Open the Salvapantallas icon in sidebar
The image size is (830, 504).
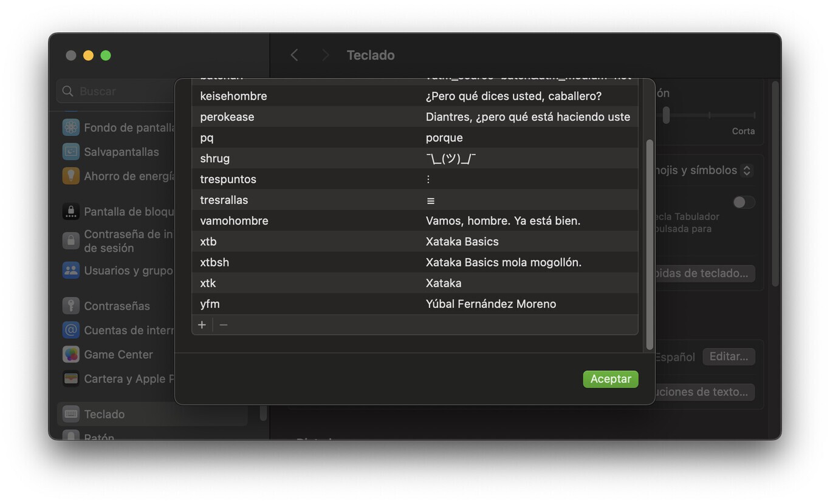click(x=71, y=152)
